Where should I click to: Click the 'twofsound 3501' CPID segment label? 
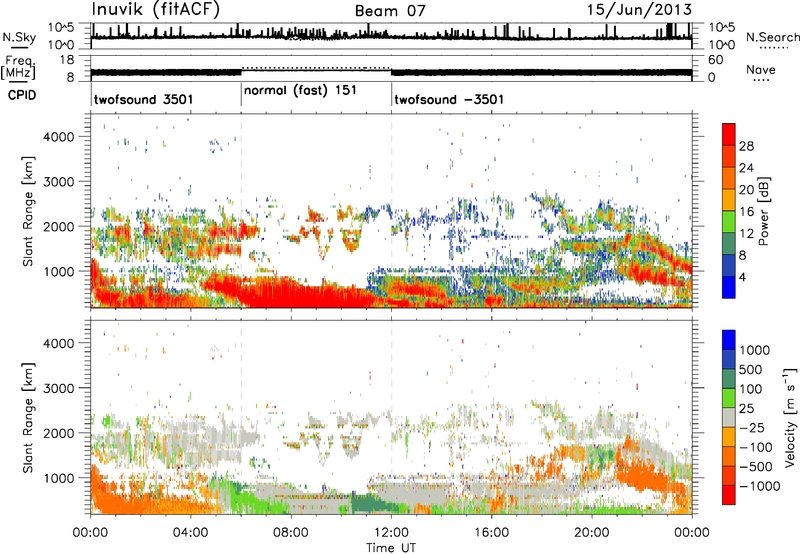pos(143,99)
